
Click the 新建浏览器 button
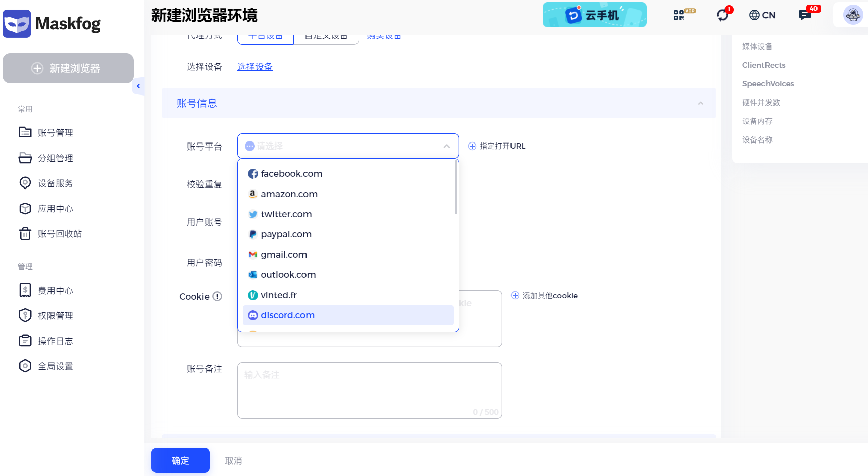click(x=68, y=68)
